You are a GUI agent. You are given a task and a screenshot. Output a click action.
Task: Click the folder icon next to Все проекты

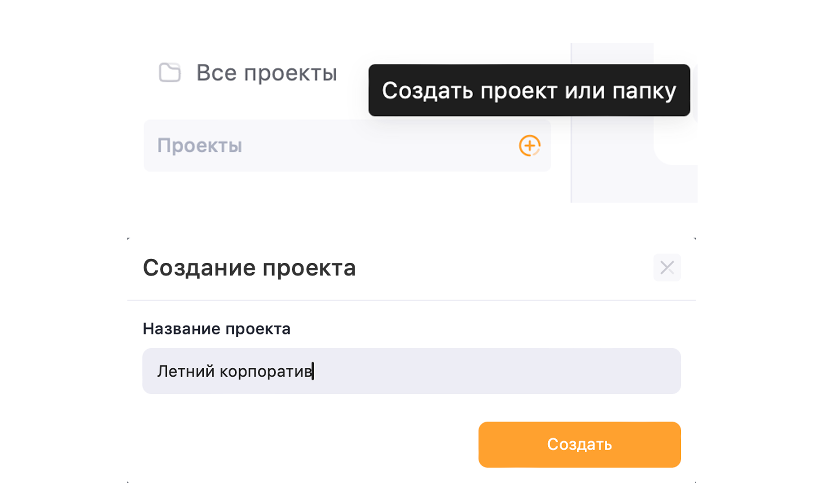[170, 72]
